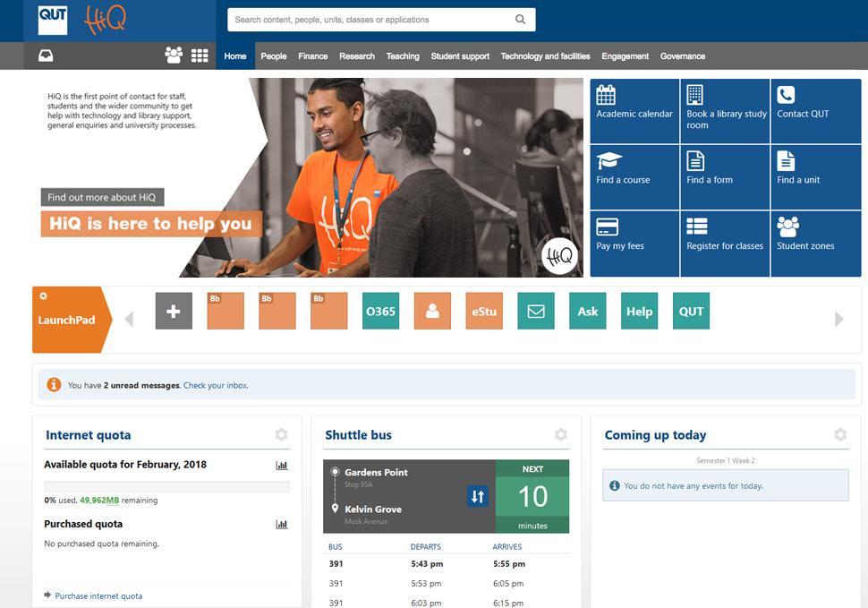The image size is (868, 608).
Task: Open the apps grid icon in the toolbar
Action: coord(200,56)
